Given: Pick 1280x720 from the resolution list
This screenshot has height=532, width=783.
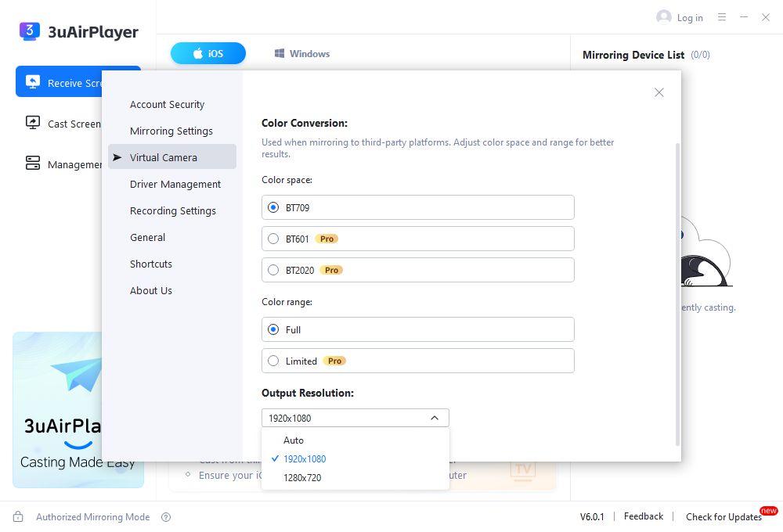Looking at the screenshot, I should click(x=302, y=477).
